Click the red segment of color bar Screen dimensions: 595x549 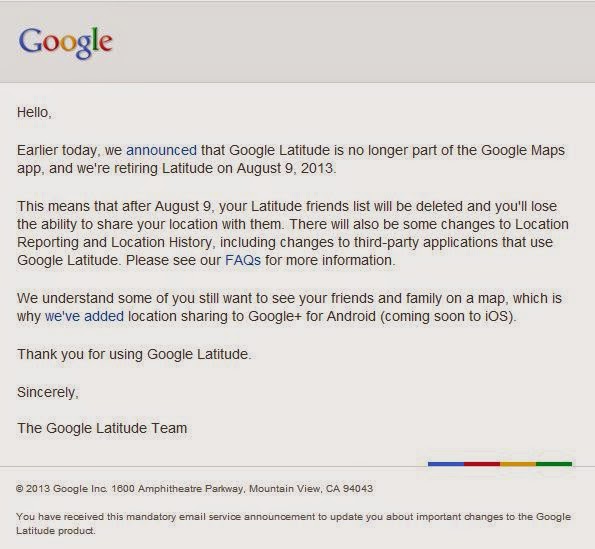coord(482,464)
